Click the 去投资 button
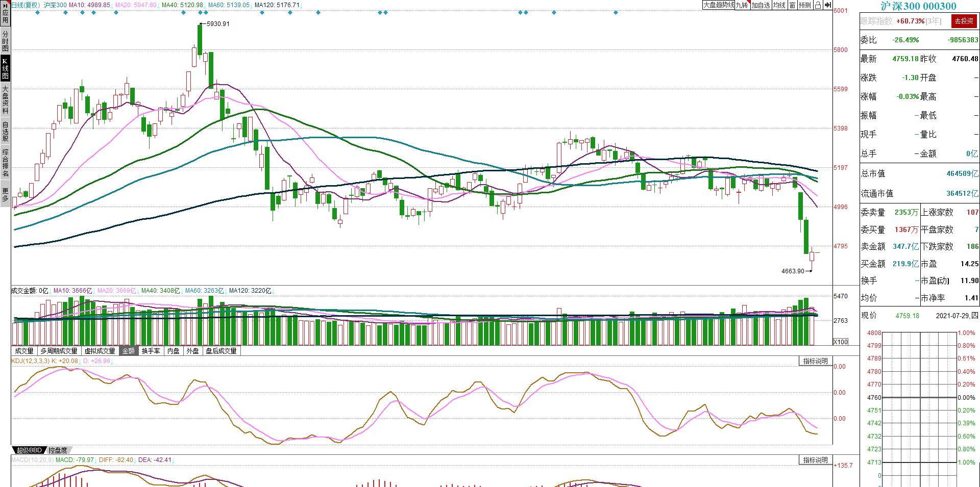Image resolution: width=980 pixels, height=487 pixels. 964,21
